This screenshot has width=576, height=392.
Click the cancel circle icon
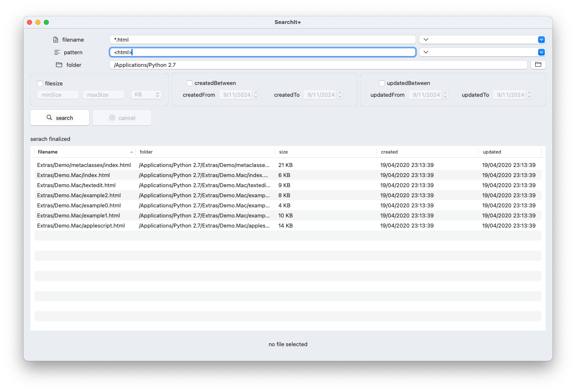(111, 118)
